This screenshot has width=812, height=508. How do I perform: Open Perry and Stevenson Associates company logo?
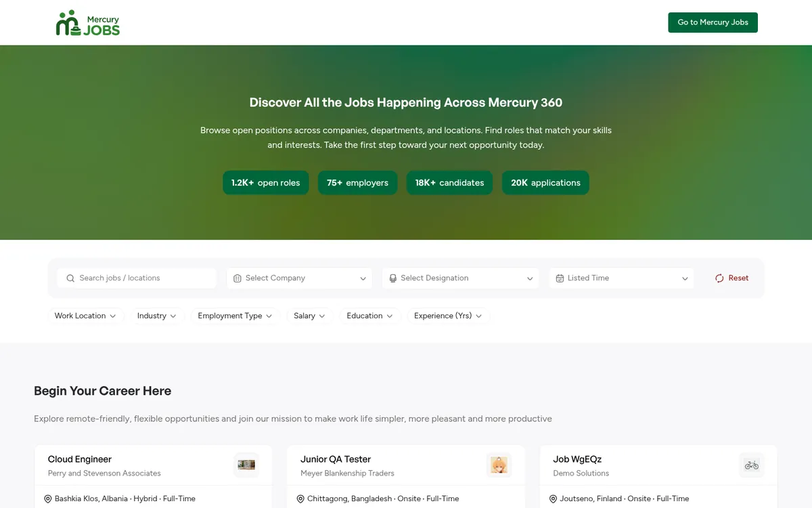click(246, 465)
